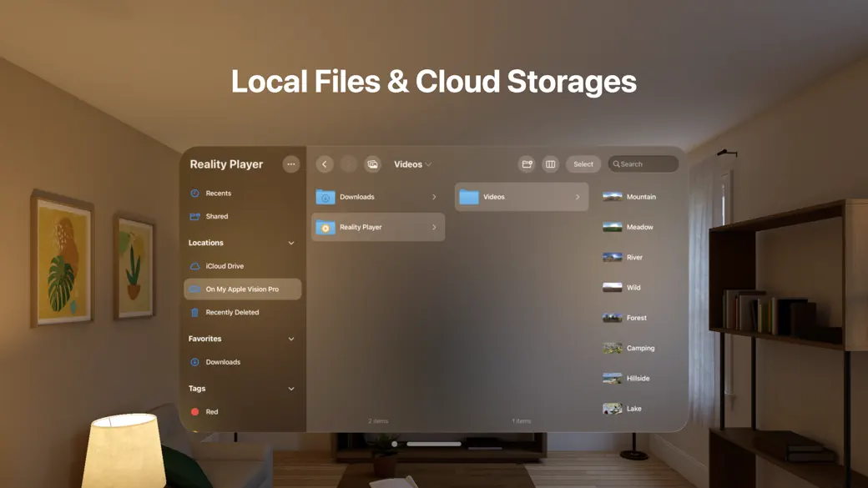The height and width of the screenshot is (488, 868).
Task: Click the iCloud Drive cloud icon
Action: [x=194, y=266]
